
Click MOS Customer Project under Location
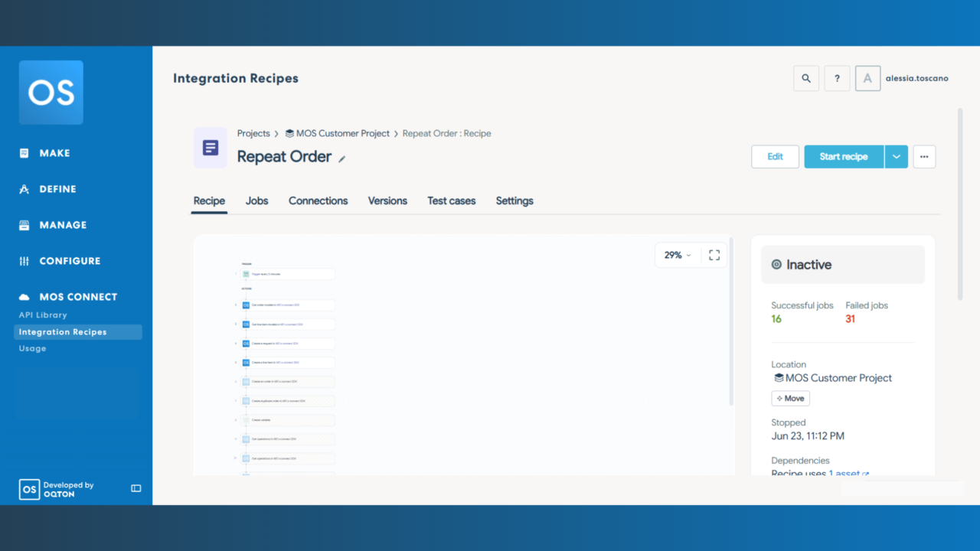point(838,378)
